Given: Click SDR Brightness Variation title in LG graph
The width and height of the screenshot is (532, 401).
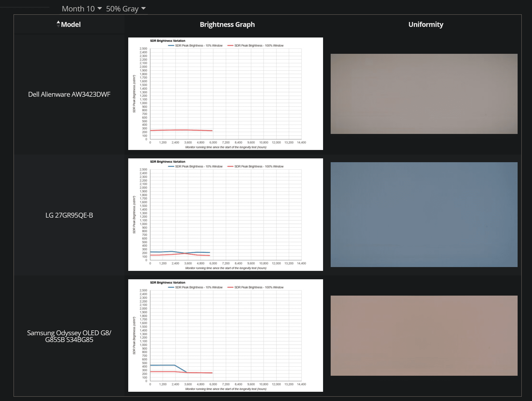Looking at the screenshot, I should point(168,162).
